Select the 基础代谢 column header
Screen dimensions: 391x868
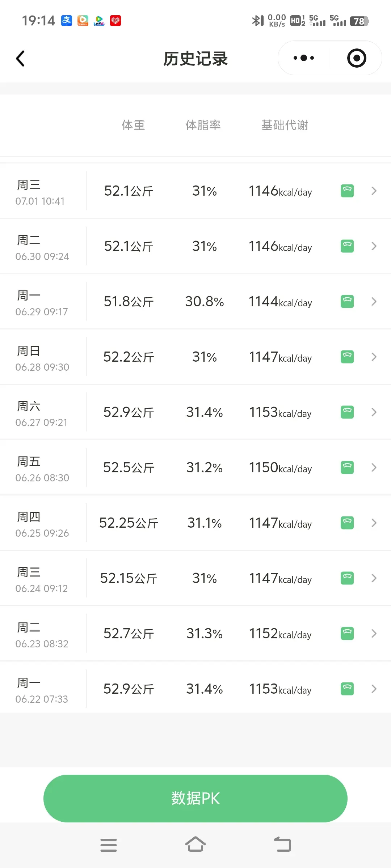coord(285,125)
